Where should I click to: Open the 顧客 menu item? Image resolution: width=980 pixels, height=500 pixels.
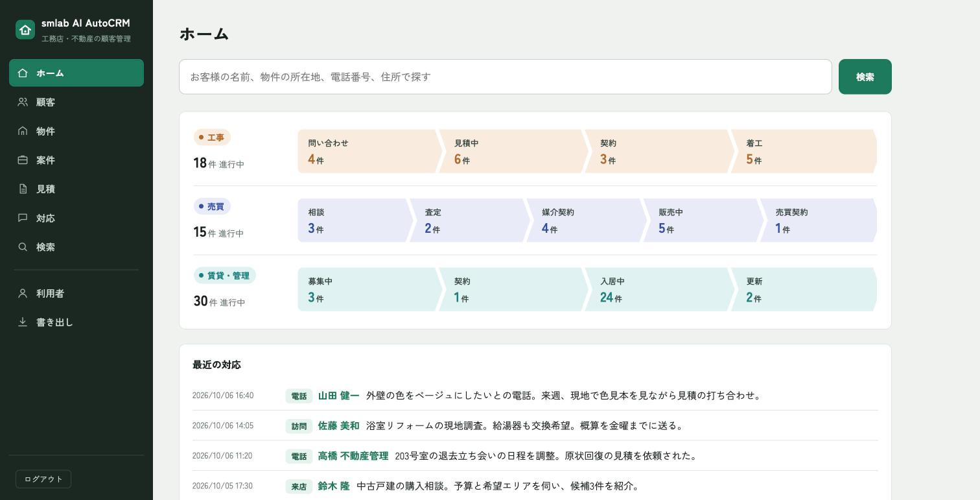(76, 102)
